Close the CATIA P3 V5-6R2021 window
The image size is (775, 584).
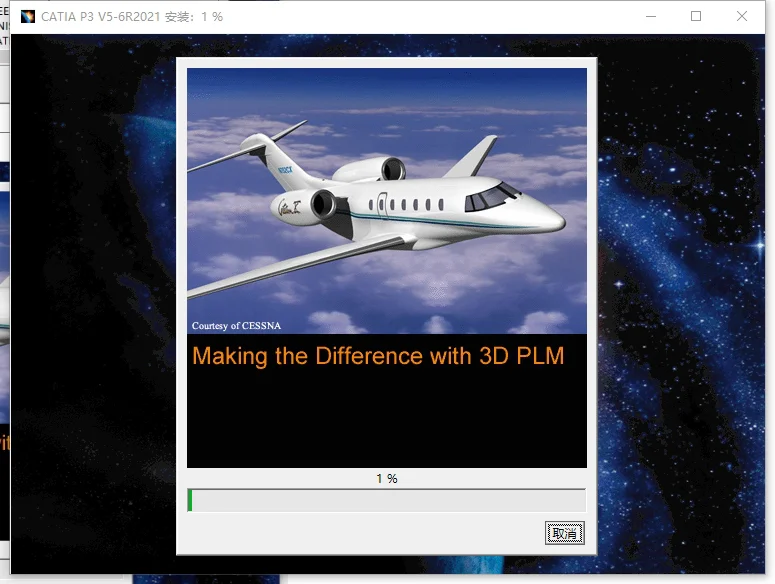[x=742, y=17]
